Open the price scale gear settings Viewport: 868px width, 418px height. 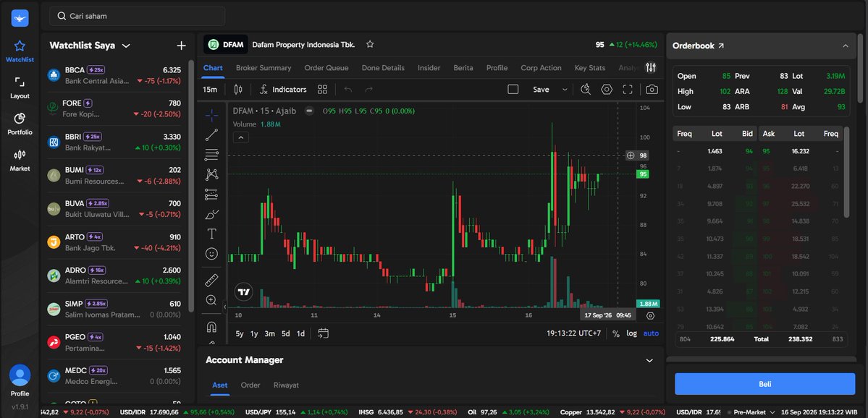[x=650, y=316]
